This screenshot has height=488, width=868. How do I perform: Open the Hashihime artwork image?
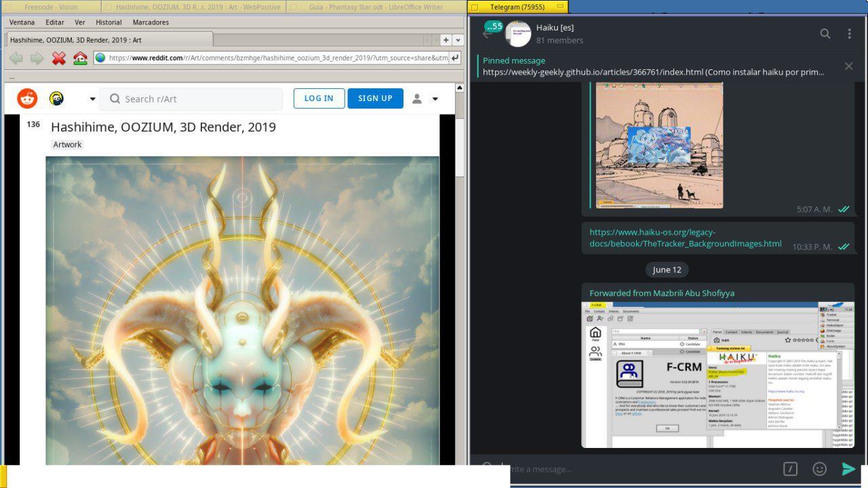click(242, 311)
